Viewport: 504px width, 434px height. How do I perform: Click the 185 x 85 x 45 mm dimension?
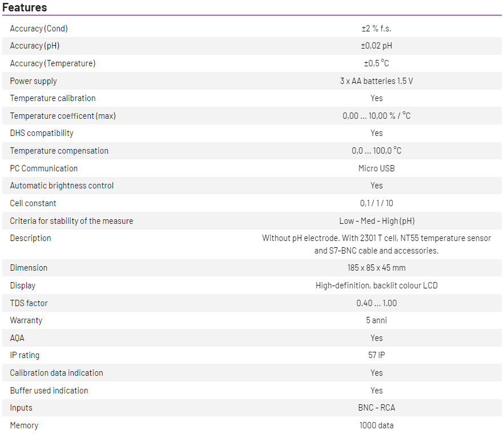tap(376, 268)
